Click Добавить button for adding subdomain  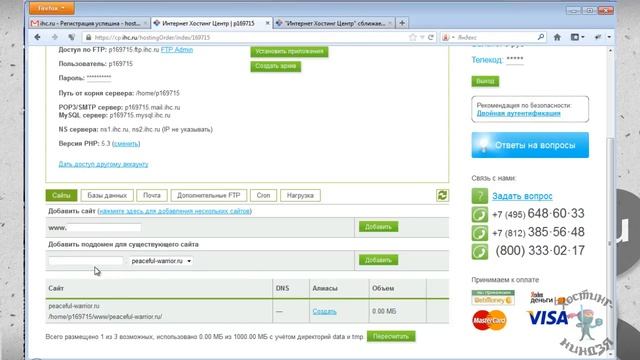(x=378, y=260)
